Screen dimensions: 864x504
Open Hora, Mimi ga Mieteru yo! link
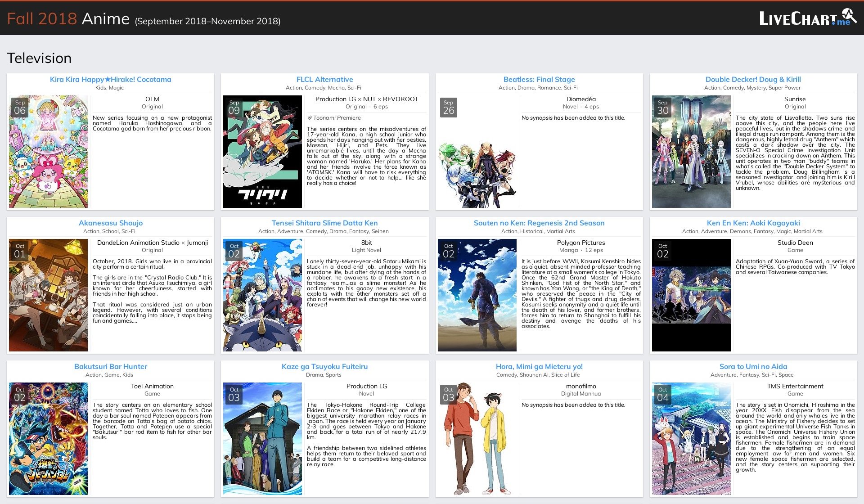click(x=539, y=366)
